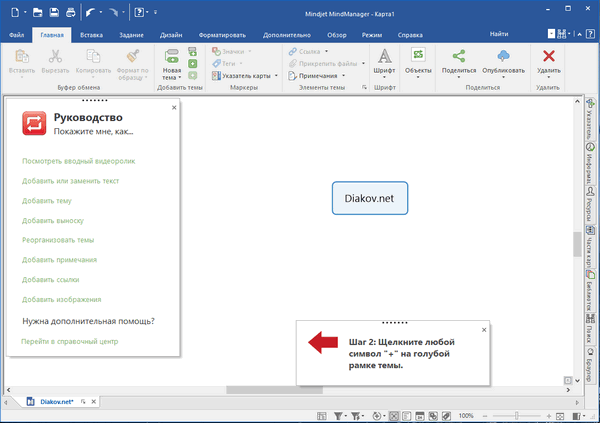
Task: Click the Добавить тему guide link
Action: pyautogui.click(x=48, y=200)
